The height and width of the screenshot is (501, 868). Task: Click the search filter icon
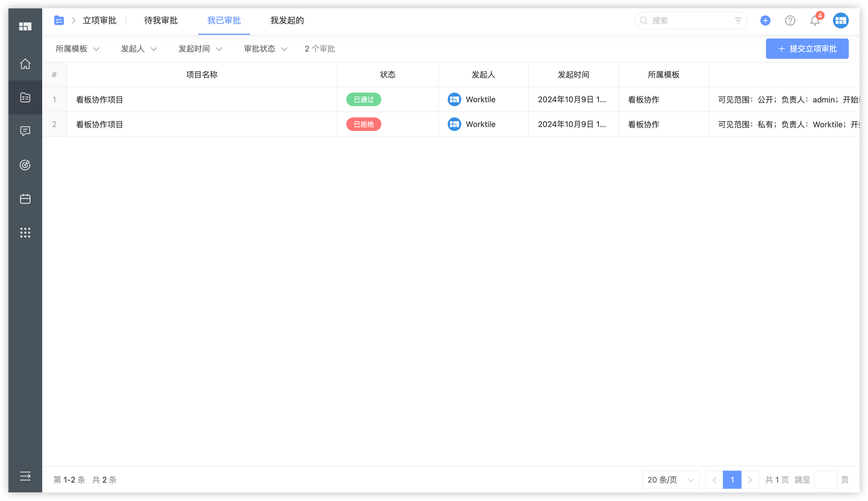pos(738,20)
